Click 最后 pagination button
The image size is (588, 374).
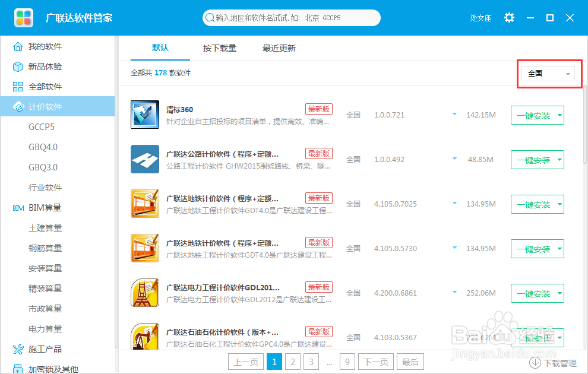pos(410,362)
